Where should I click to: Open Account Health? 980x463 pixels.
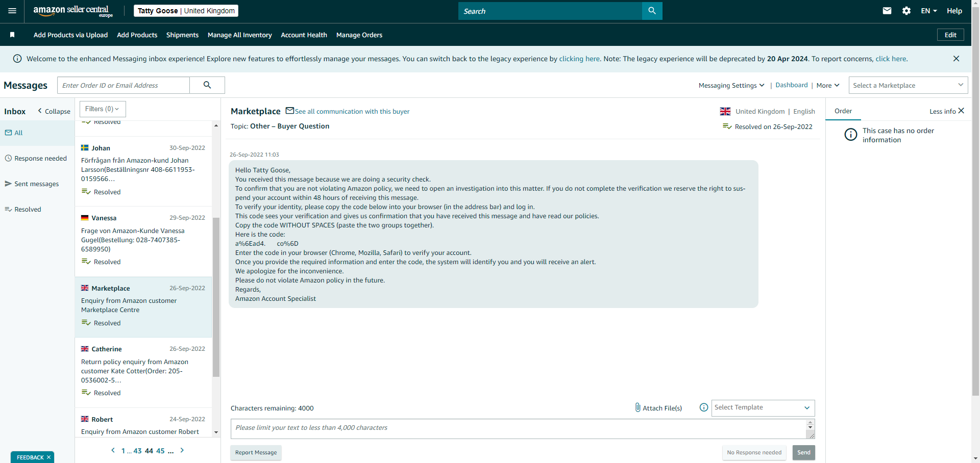304,35
